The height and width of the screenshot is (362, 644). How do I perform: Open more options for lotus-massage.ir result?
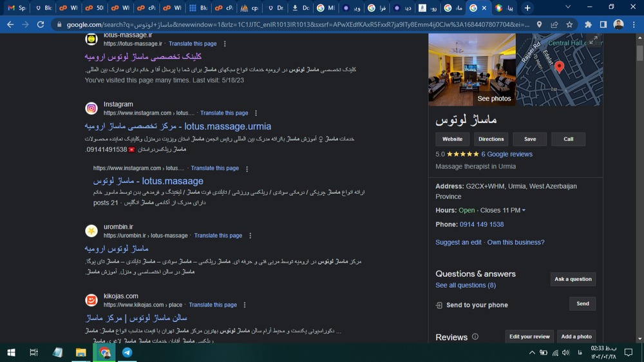pyautogui.click(x=225, y=44)
